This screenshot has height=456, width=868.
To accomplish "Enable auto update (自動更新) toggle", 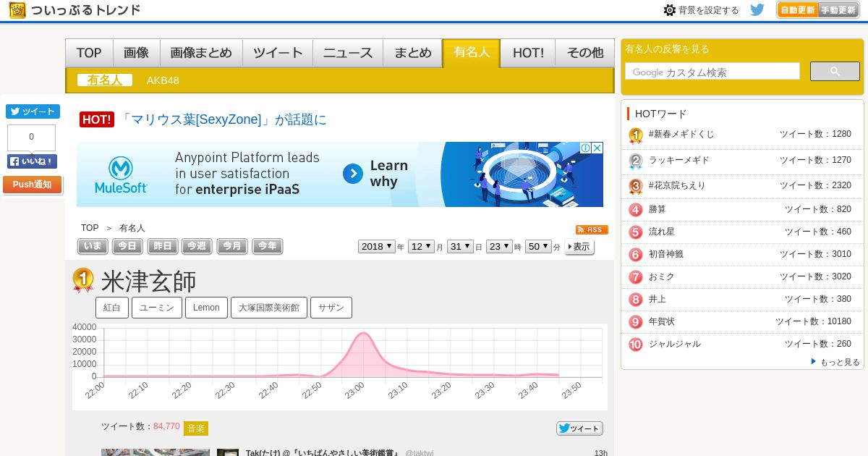I will pyautogui.click(x=798, y=10).
